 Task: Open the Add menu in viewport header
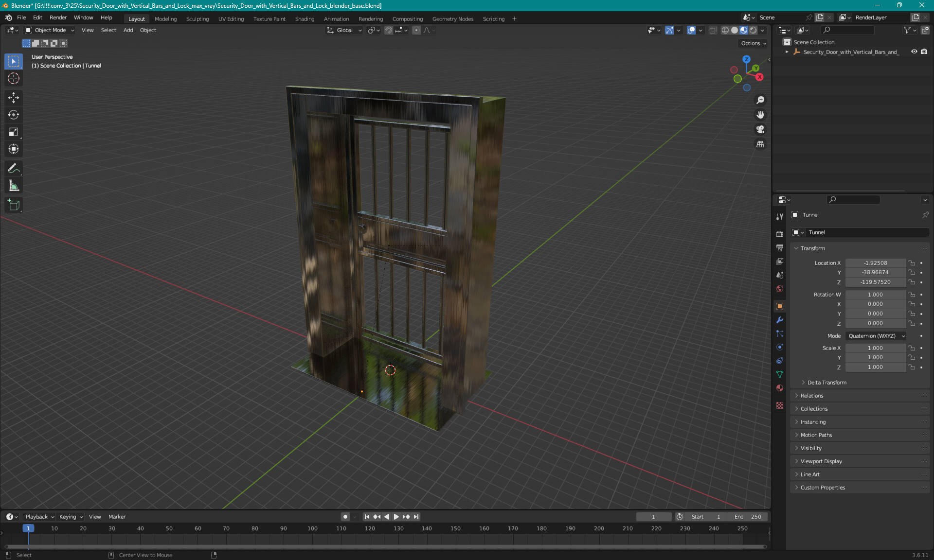(x=128, y=30)
